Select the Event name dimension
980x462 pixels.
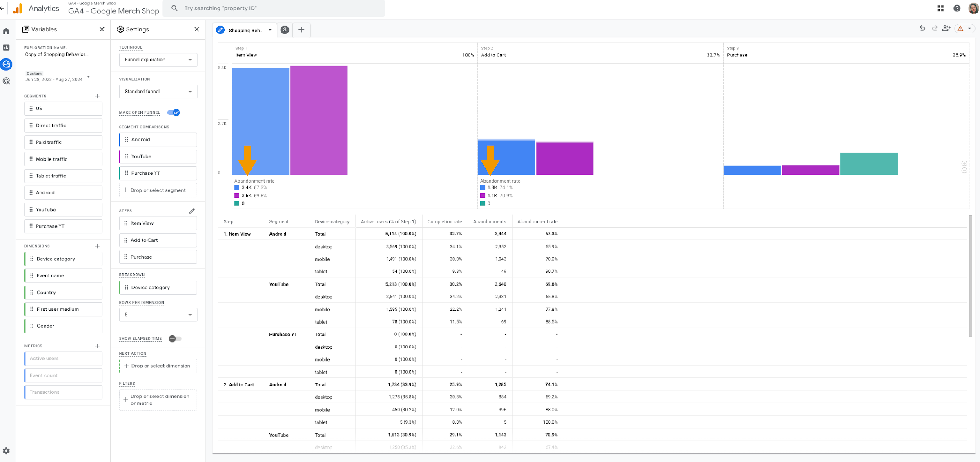click(63, 276)
